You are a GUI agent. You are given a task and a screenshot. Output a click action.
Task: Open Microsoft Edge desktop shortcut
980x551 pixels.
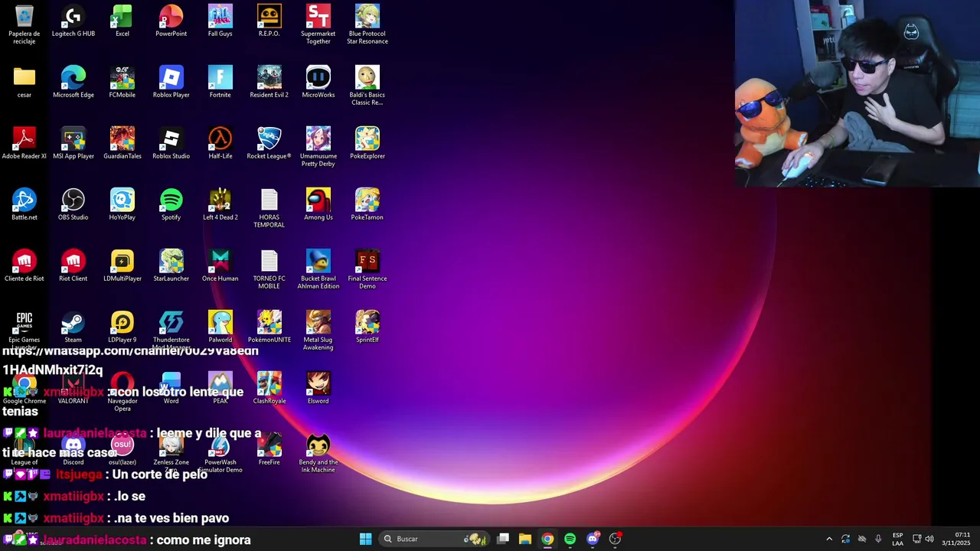(x=73, y=83)
